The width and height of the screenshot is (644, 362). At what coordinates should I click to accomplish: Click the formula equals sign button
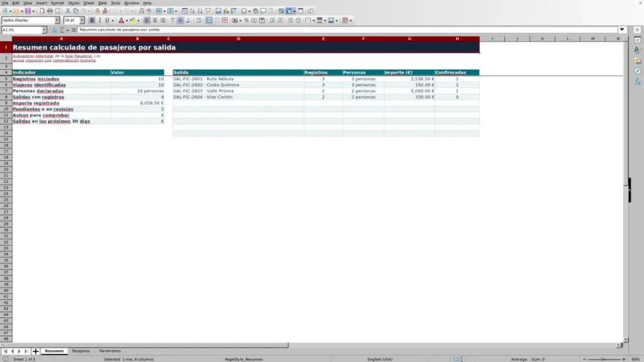(74, 30)
